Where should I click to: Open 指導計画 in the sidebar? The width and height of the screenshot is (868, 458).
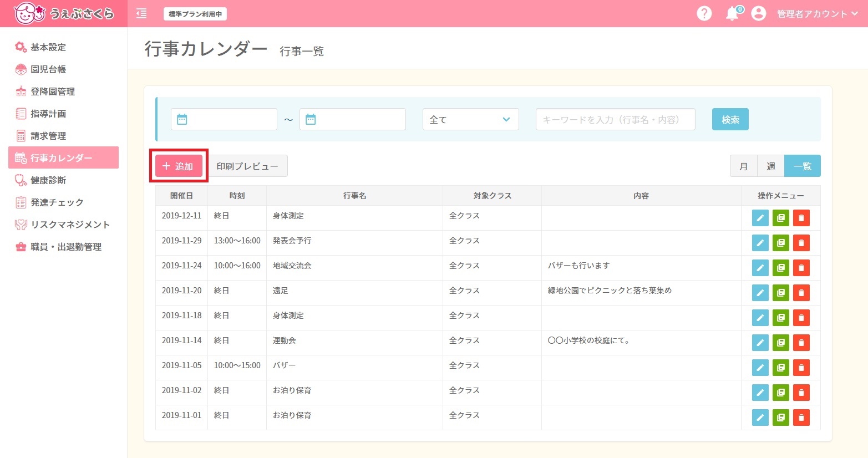click(63, 114)
